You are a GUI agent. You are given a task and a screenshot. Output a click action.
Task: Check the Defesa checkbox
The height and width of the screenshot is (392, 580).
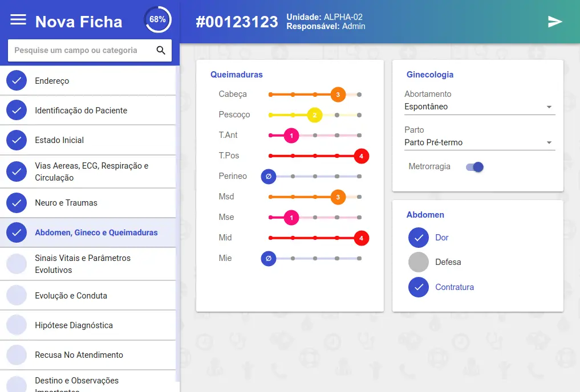419,262
